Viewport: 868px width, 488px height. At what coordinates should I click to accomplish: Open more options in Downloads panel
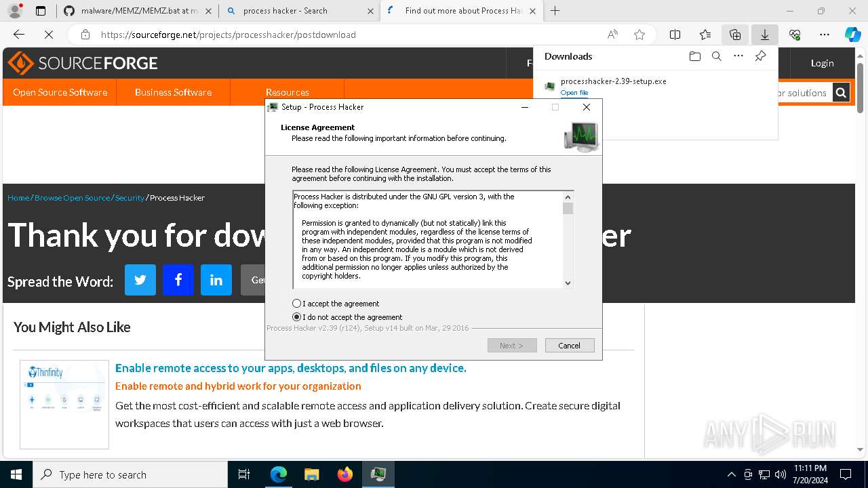coord(738,56)
